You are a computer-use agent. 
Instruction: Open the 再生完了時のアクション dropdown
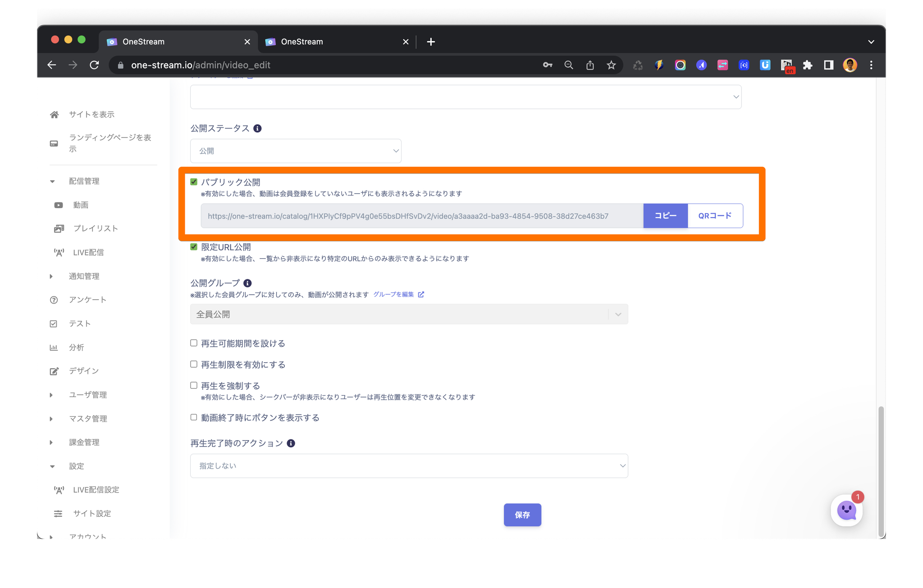point(409,466)
